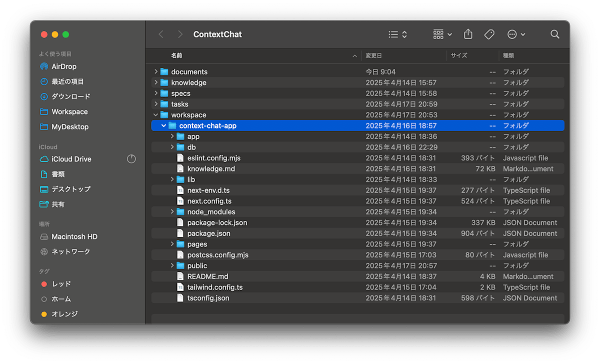
Task: Go forward with the right chevron
Action: [180, 34]
